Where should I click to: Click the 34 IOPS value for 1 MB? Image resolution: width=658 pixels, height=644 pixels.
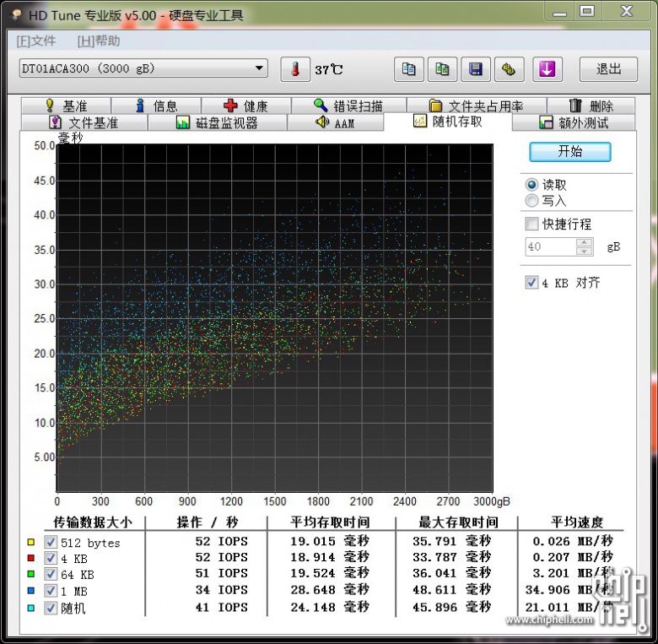pos(222,590)
